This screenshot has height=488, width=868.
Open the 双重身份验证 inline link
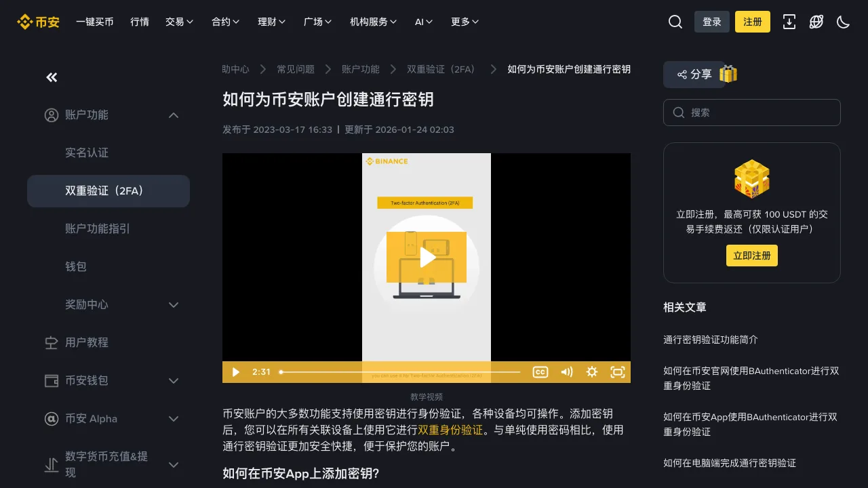(x=450, y=430)
